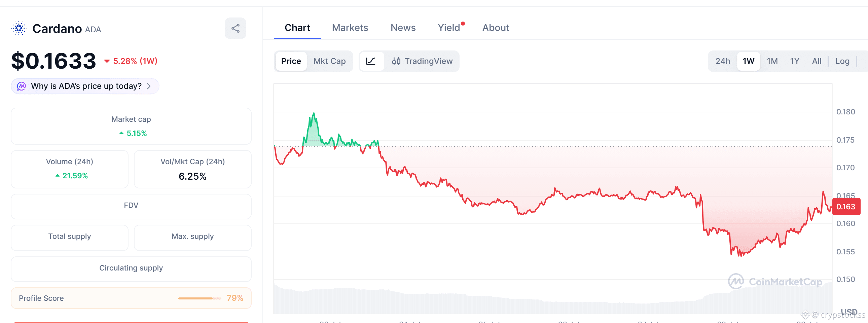The width and height of the screenshot is (868, 323).
Task: Open 'Why is ADA's price up today?'
Action: [85, 86]
